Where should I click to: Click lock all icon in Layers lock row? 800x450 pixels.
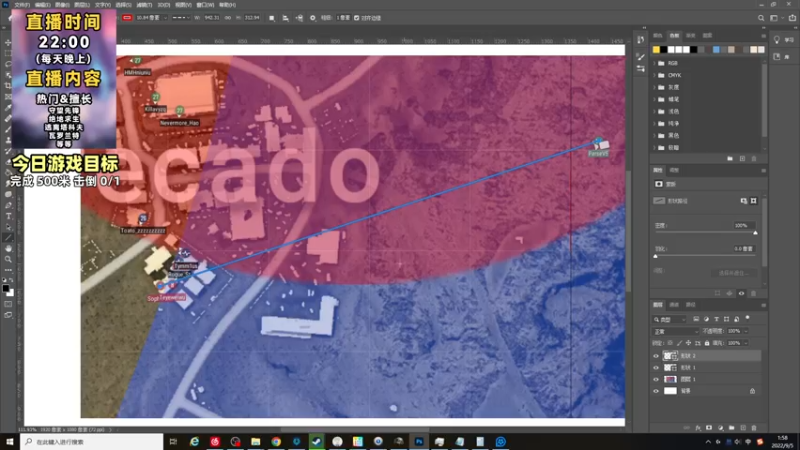click(707, 343)
